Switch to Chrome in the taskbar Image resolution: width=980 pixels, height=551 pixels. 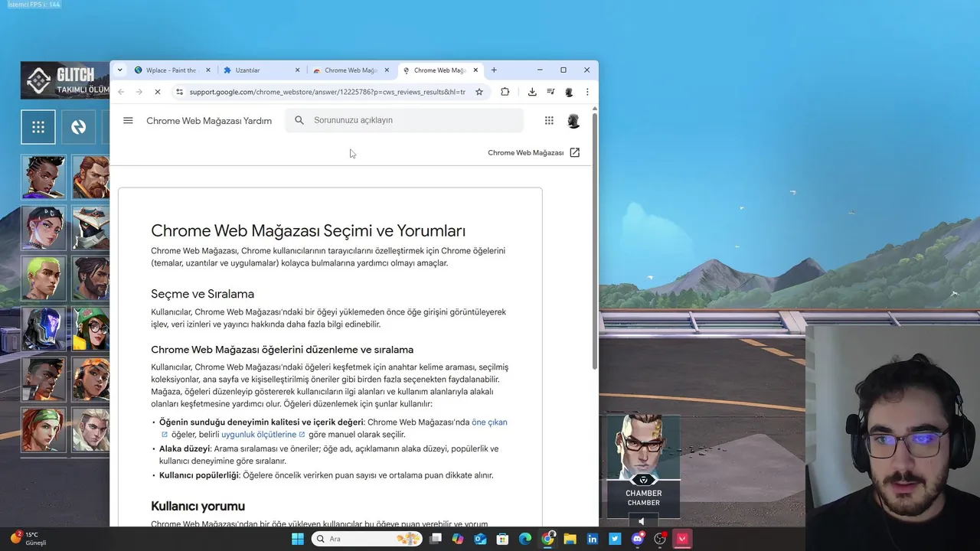pos(547,539)
